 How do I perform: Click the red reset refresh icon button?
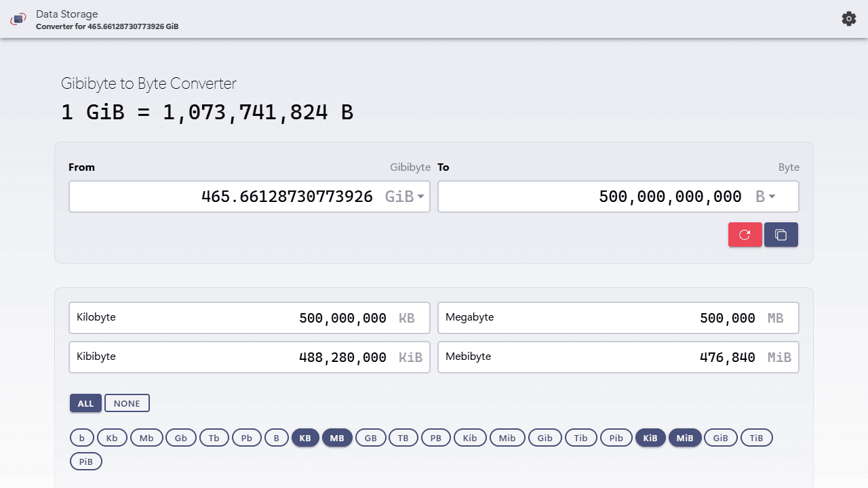[745, 235]
